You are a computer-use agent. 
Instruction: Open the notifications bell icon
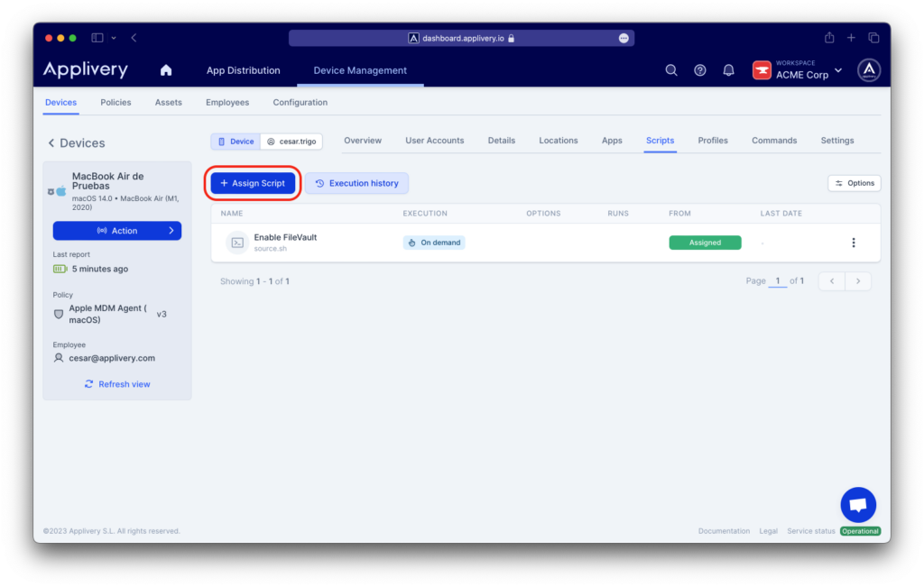[729, 70]
